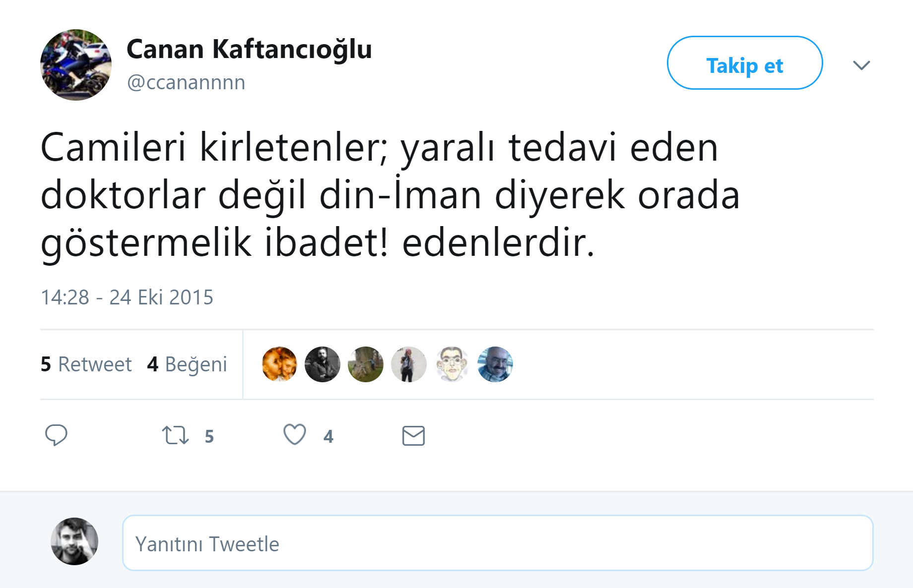This screenshot has width=913, height=588.
Task: Click the first orange-toned liker avatar
Action: coord(279,364)
